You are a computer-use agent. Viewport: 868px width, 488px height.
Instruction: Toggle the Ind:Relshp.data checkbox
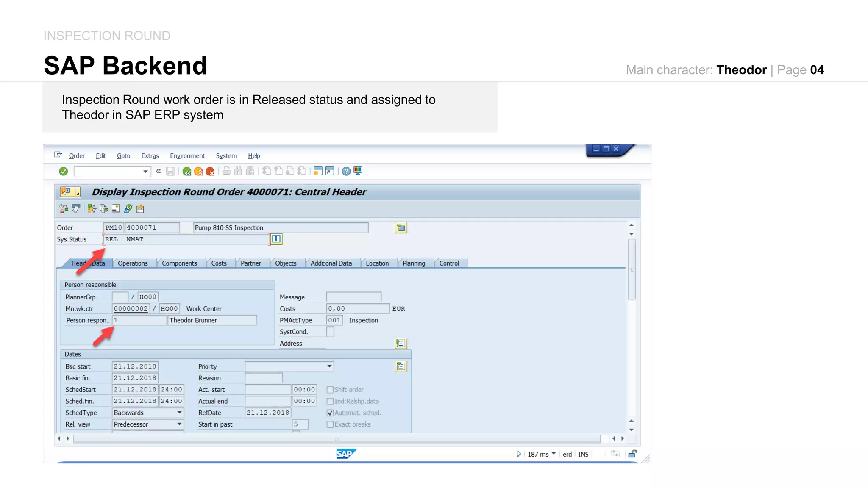coord(330,401)
